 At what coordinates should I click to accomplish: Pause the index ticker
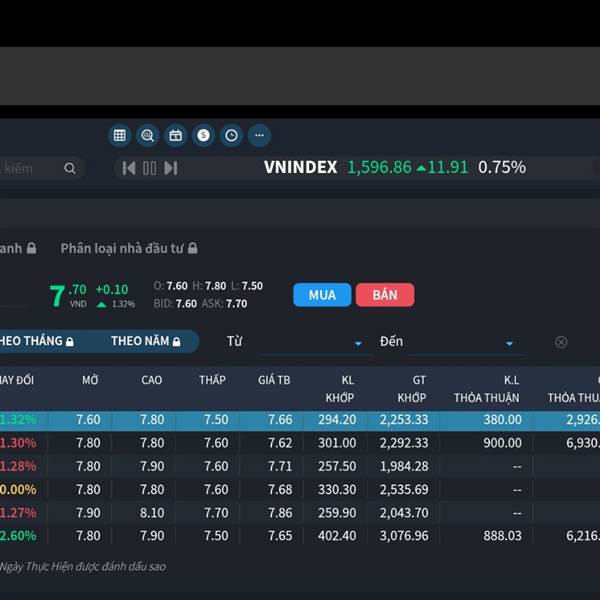point(150,168)
